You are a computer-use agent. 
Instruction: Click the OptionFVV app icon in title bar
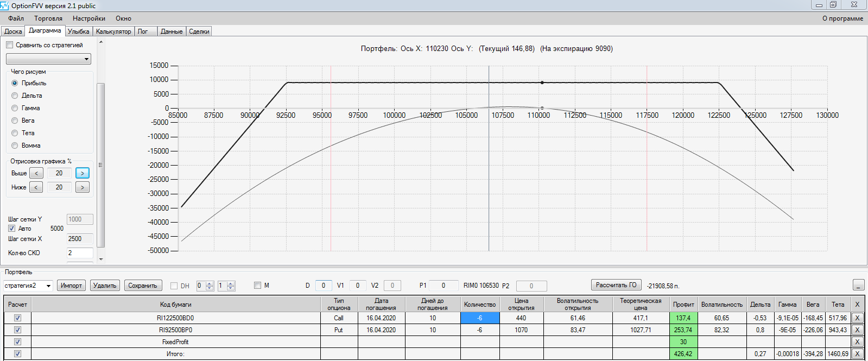pos(5,5)
